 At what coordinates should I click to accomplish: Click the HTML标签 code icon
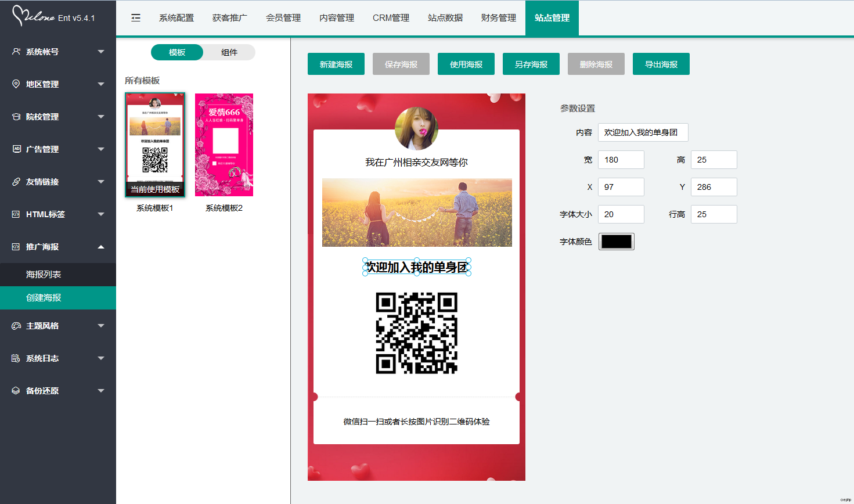click(x=16, y=214)
